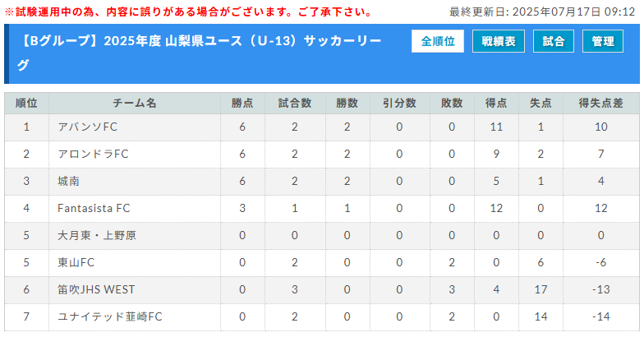Click the 試合数 column header
This screenshot has width=644, height=337.
(x=295, y=104)
